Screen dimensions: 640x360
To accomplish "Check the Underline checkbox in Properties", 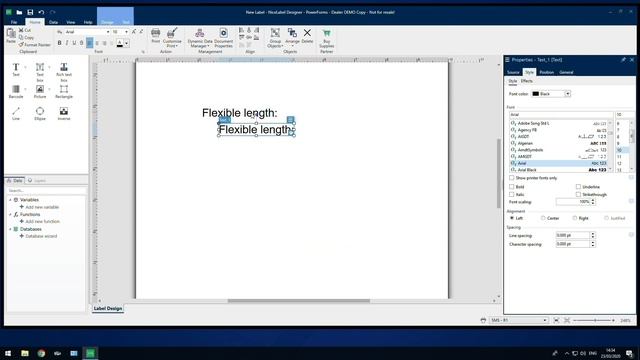I will tap(578, 187).
